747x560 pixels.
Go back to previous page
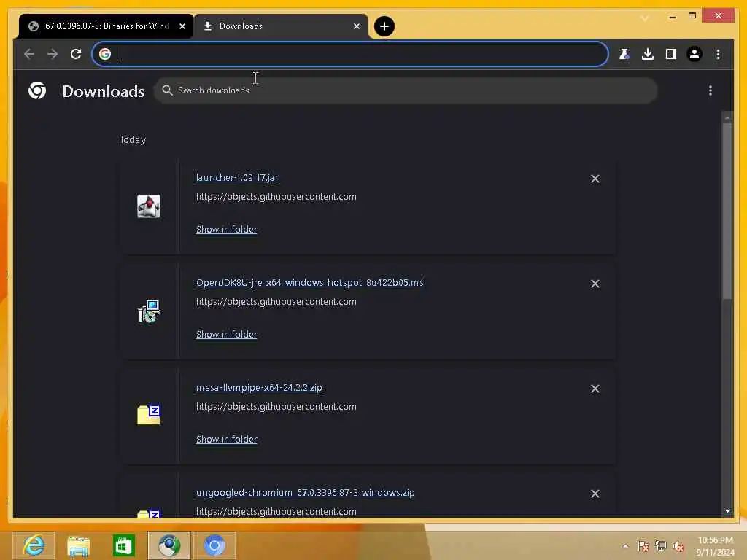[29, 54]
